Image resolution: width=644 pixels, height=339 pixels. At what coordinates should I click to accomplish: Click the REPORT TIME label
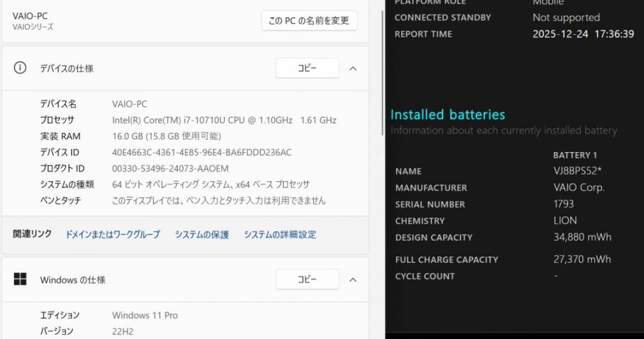click(424, 34)
